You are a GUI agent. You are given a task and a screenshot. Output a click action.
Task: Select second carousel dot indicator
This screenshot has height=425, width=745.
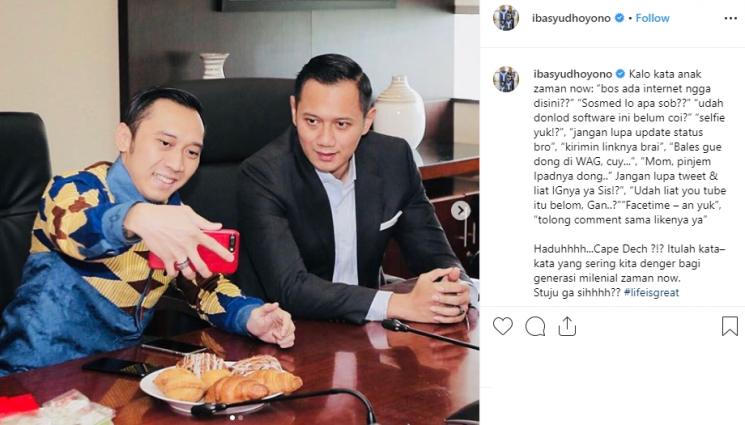coord(240,418)
